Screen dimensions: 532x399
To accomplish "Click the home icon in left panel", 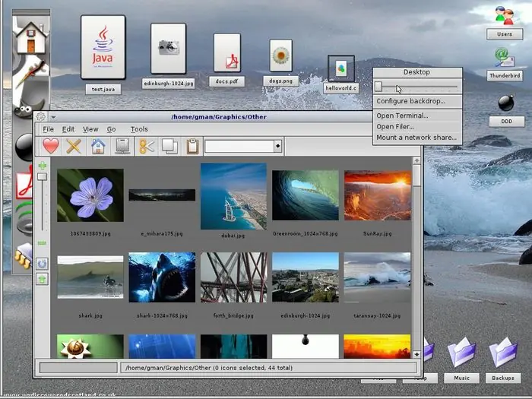I will (x=31, y=36).
